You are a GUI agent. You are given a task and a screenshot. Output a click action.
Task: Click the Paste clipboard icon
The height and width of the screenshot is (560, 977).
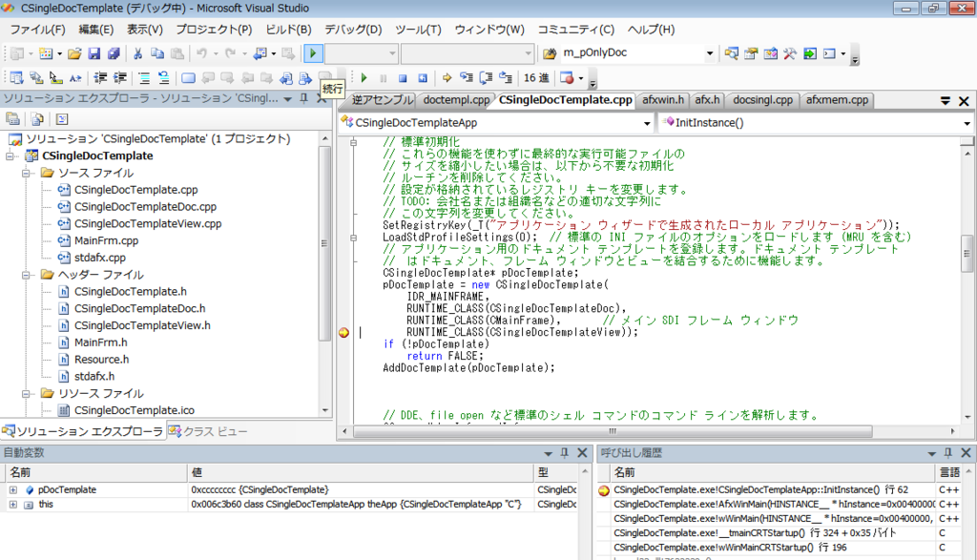click(177, 53)
